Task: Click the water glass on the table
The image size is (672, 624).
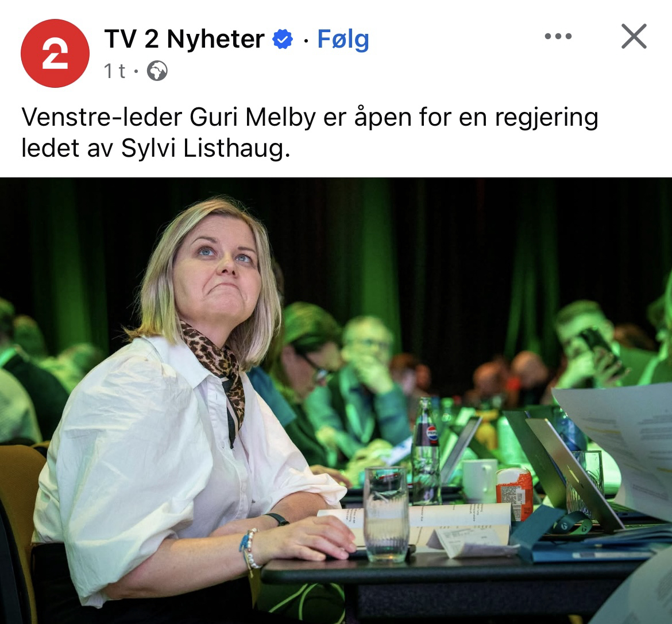Action: coord(386,514)
